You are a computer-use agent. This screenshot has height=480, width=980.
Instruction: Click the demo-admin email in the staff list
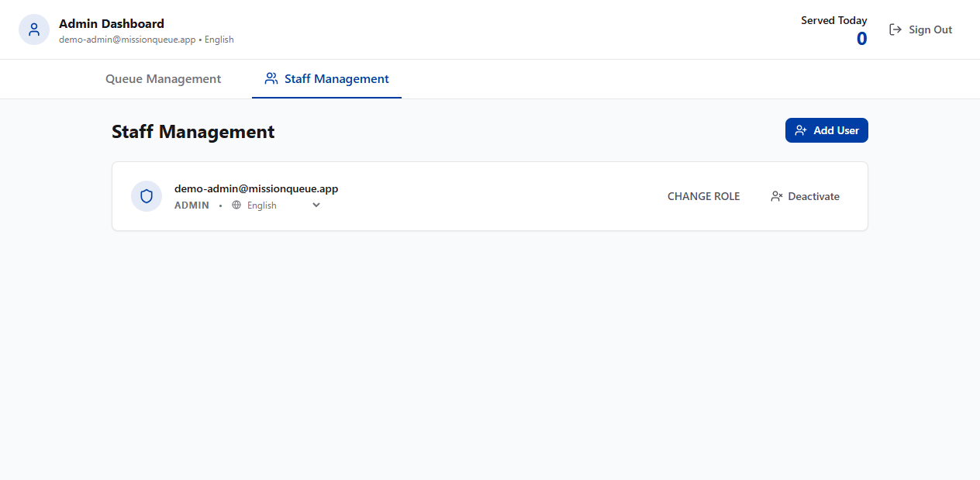(256, 188)
